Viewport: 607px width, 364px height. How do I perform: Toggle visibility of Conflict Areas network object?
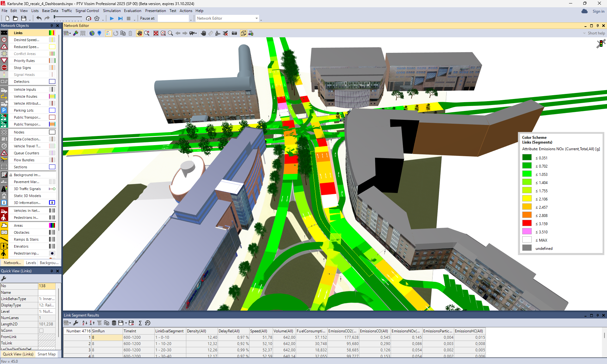[4, 54]
